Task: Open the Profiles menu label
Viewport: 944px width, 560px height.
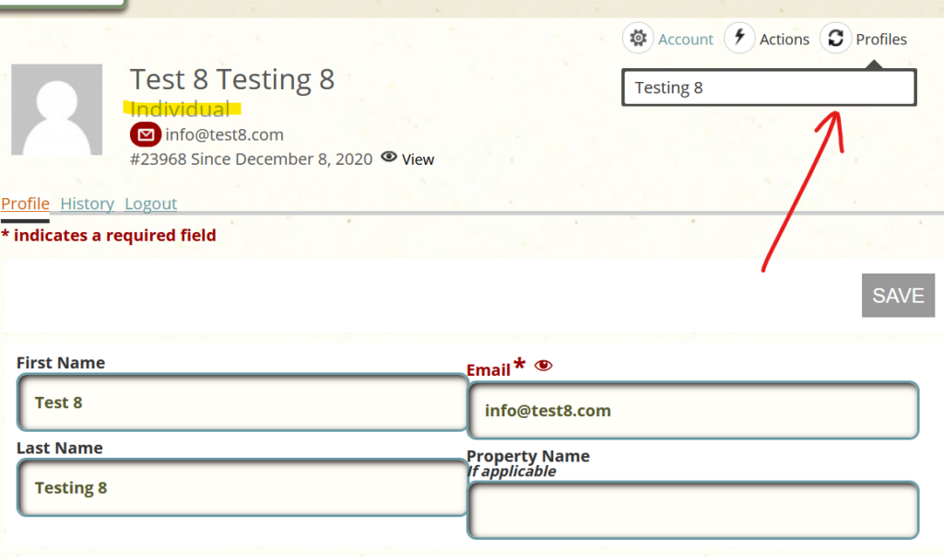Action: coord(881,40)
